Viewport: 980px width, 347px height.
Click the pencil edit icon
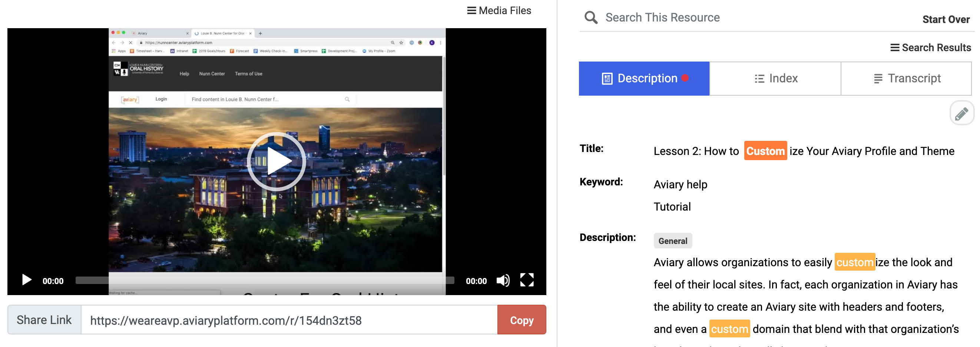961,113
